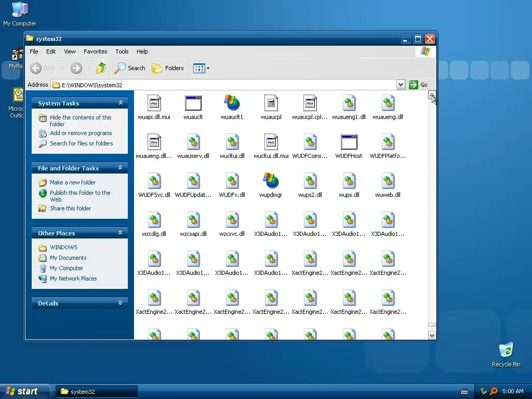This screenshot has height=399, width=532.
Task: Click Search for files or folders
Action: [x=82, y=143]
